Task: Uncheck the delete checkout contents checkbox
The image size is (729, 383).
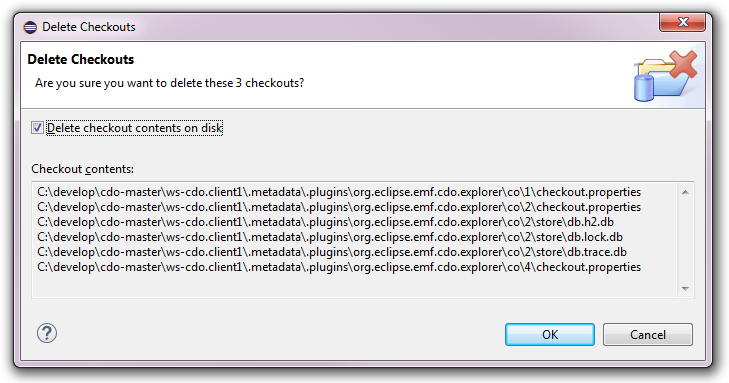Action: 37,127
